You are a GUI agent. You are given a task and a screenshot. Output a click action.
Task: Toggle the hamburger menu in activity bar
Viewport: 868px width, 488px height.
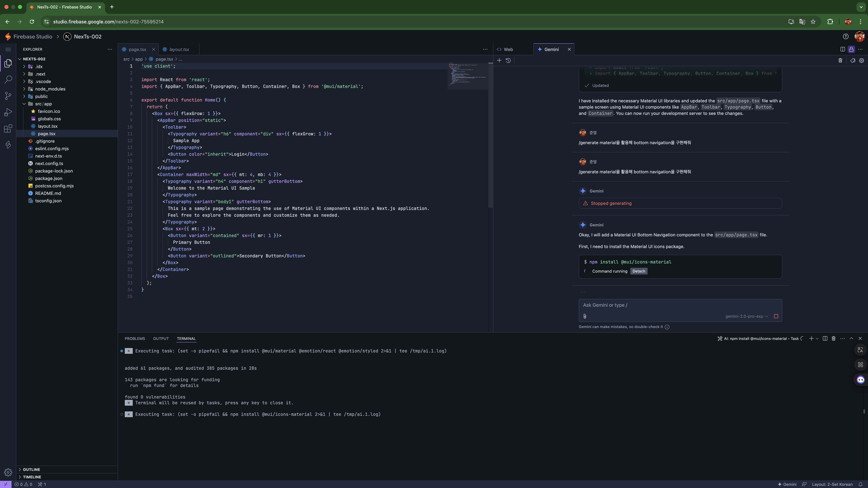click(8, 49)
